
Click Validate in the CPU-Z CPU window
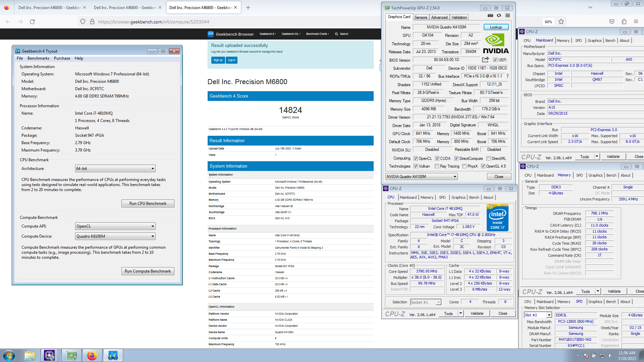477,314
